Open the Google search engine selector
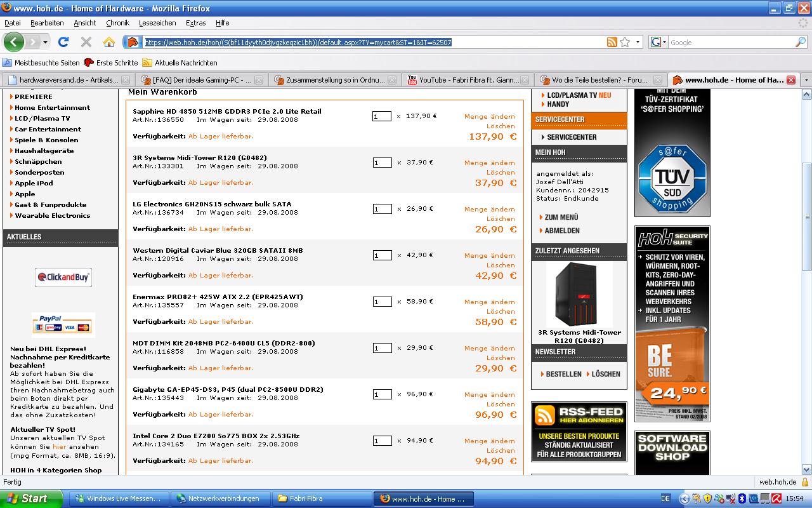Viewport: 812px width, 508px height. tap(658, 43)
